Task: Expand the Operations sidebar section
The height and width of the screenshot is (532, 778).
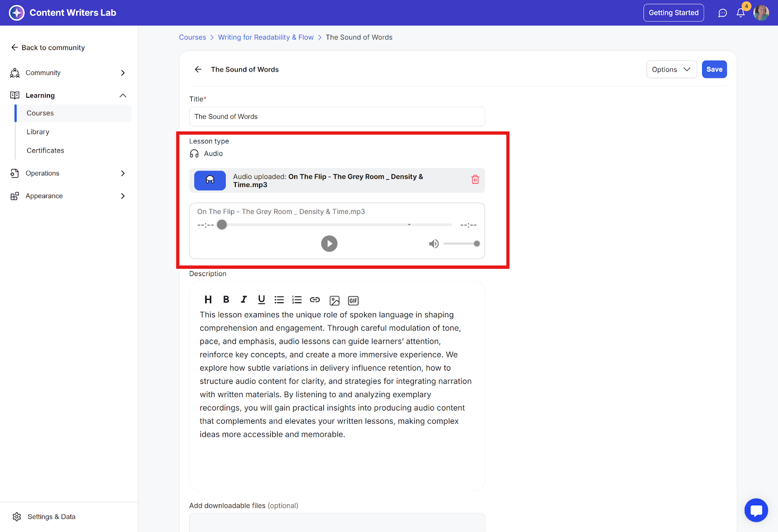Action: coord(123,173)
